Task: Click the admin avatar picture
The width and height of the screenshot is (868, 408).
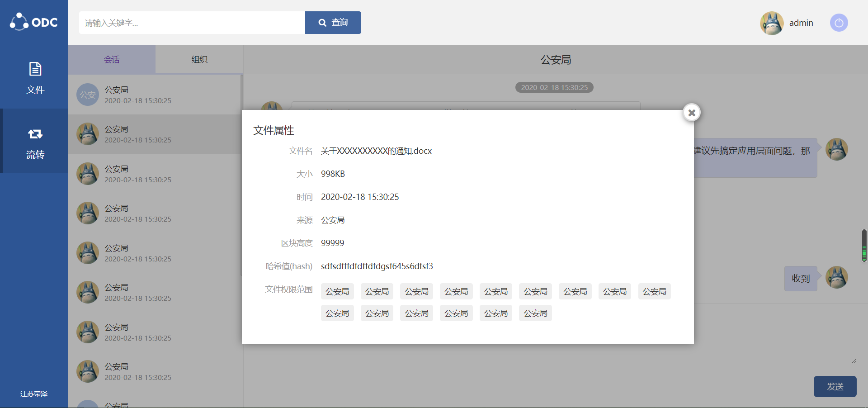Action: [x=772, y=23]
